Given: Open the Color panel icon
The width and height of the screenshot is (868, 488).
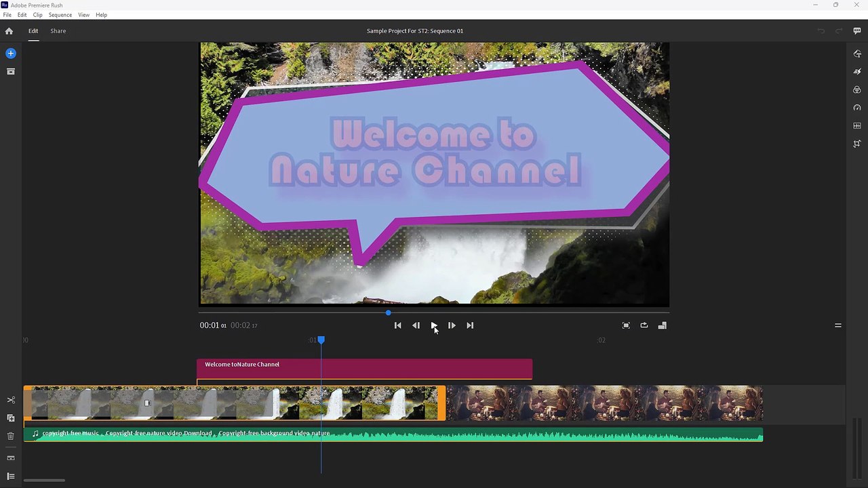Looking at the screenshot, I should click(857, 89).
